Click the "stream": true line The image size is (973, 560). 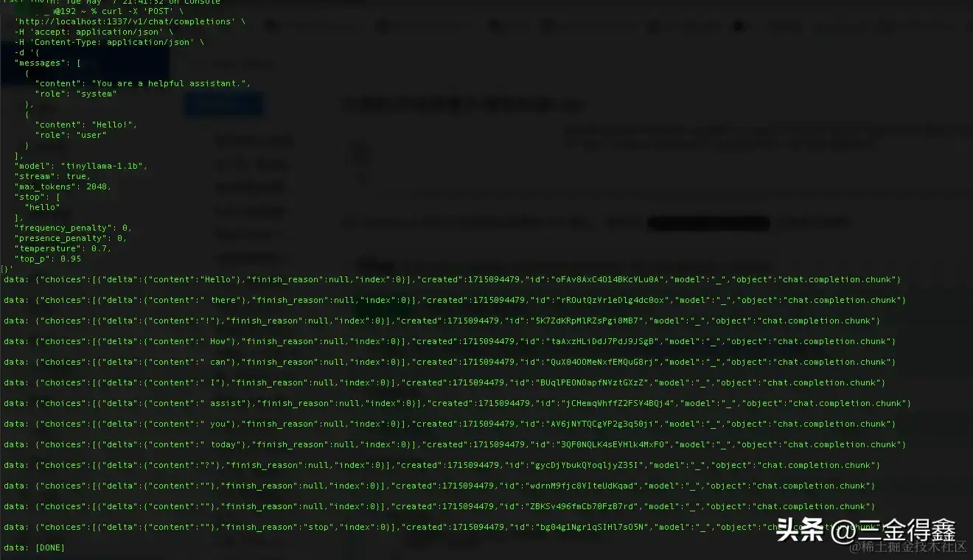[52, 177]
